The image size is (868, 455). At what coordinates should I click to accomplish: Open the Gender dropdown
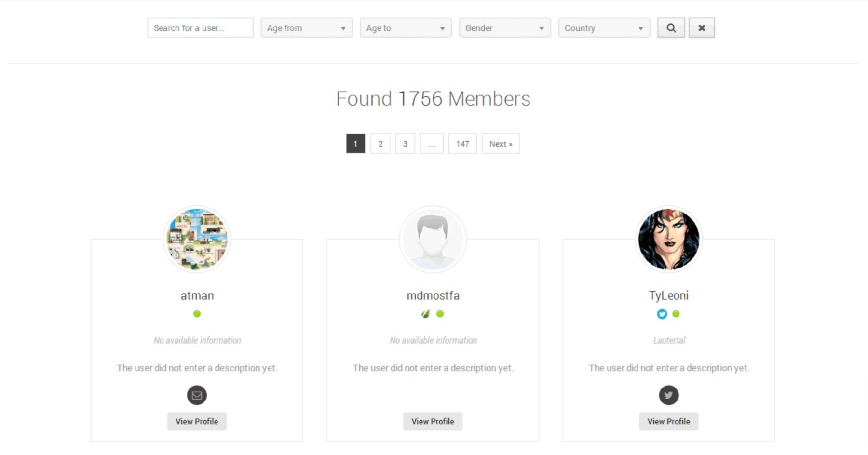pos(504,27)
